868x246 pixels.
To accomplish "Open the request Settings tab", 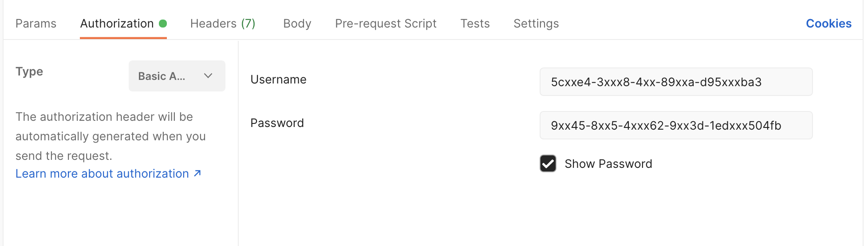I will [x=536, y=24].
